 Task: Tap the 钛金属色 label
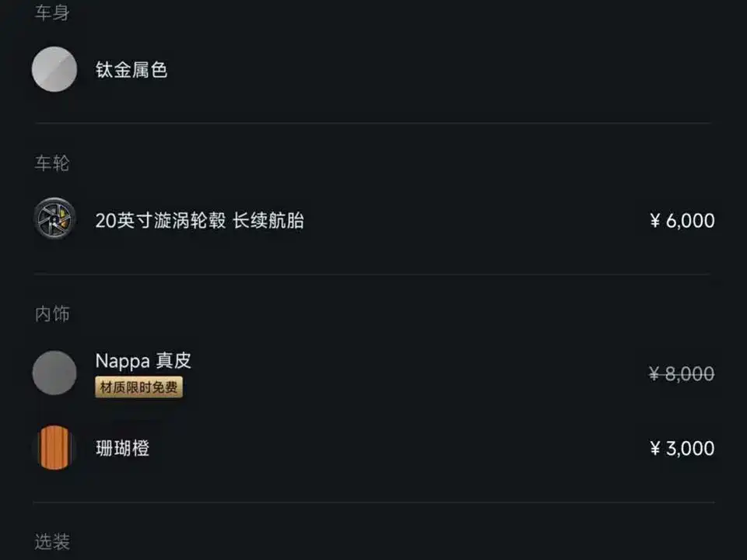tap(132, 70)
